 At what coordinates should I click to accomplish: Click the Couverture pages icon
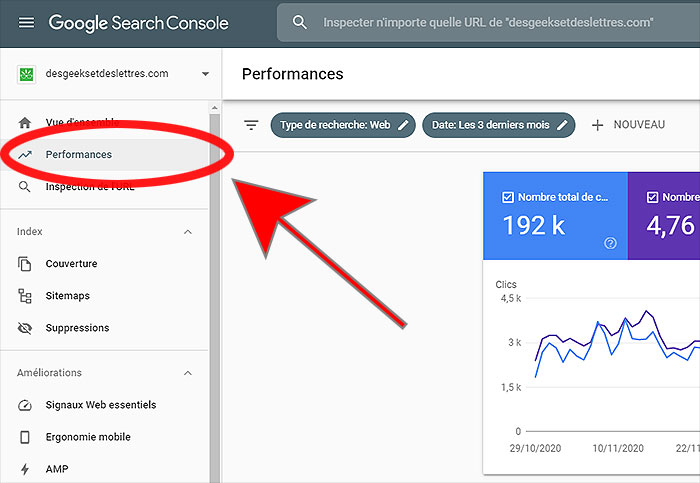[25, 264]
